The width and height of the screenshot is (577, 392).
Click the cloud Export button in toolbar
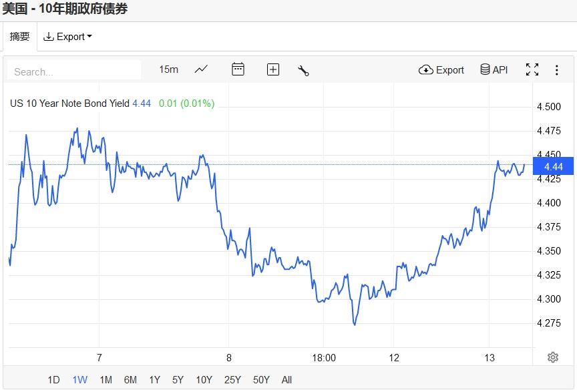pos(441,69)
